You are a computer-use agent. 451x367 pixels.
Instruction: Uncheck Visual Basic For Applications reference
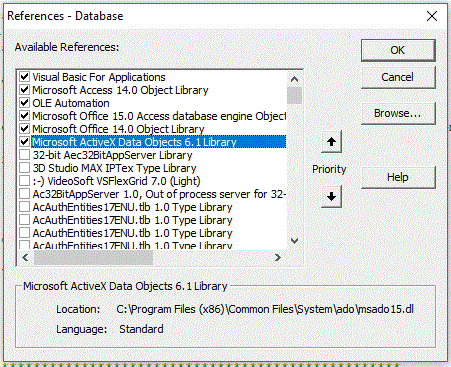[24, 77]
